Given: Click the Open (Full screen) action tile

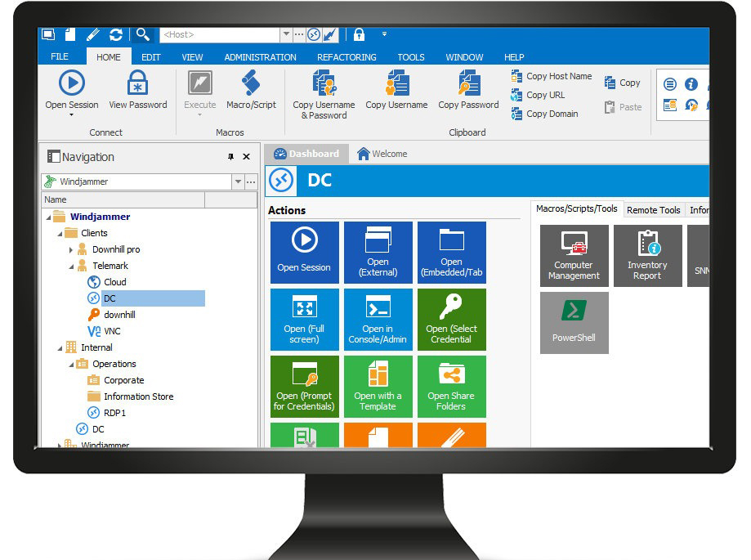Looking at the screenshot, I should click(x=304, y=320).
